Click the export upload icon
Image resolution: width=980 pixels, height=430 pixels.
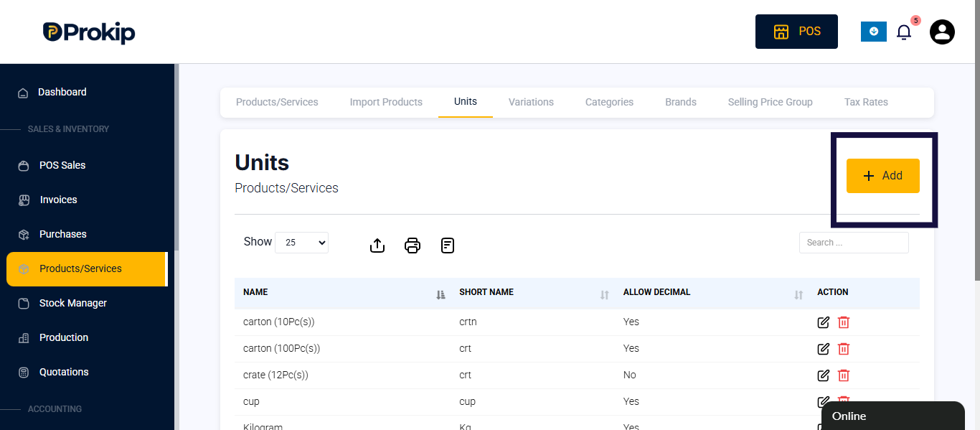[377, 246]
